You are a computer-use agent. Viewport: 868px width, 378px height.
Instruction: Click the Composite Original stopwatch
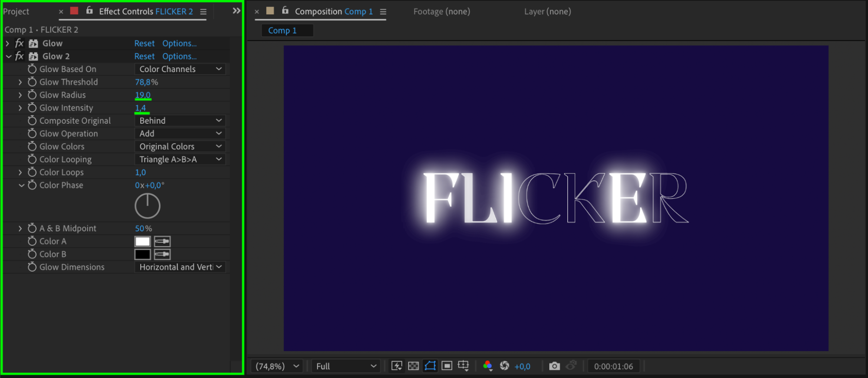pyautogui.click(x=32, y=121)
